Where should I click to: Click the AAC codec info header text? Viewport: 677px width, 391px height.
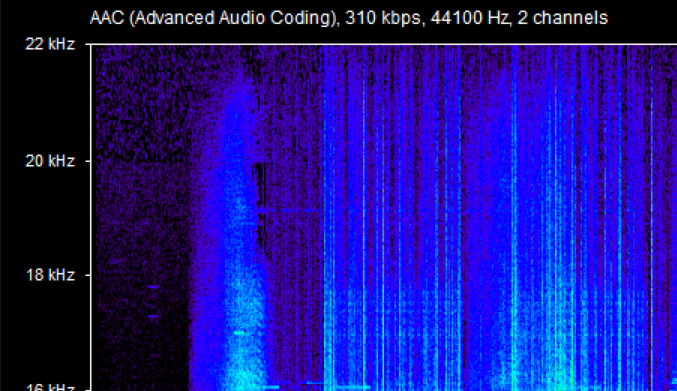[x=348, y=19]
